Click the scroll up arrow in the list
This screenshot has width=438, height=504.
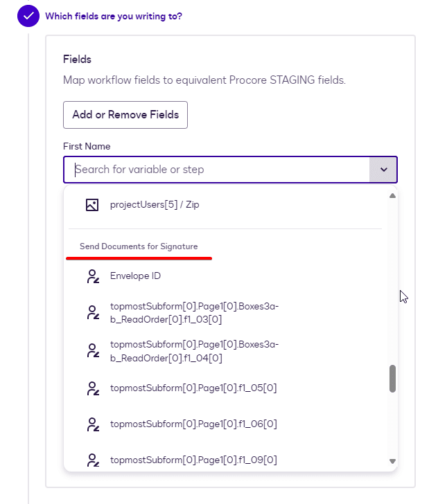tap(393, 196)
